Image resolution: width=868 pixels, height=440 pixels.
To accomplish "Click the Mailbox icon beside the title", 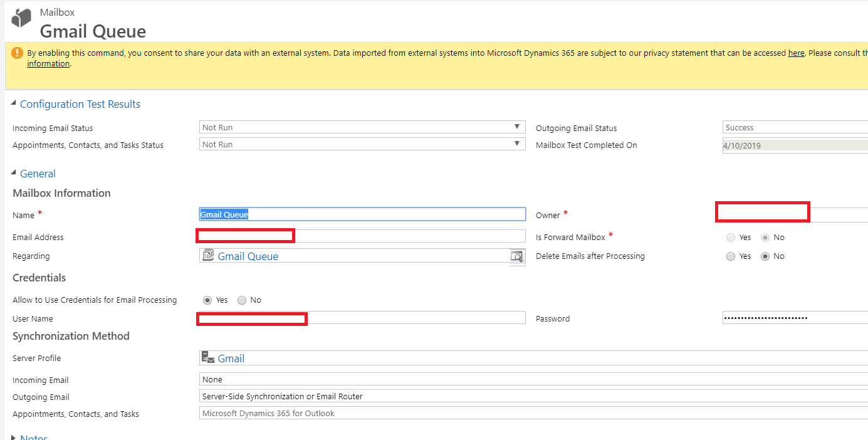I will tap(21, 19).
